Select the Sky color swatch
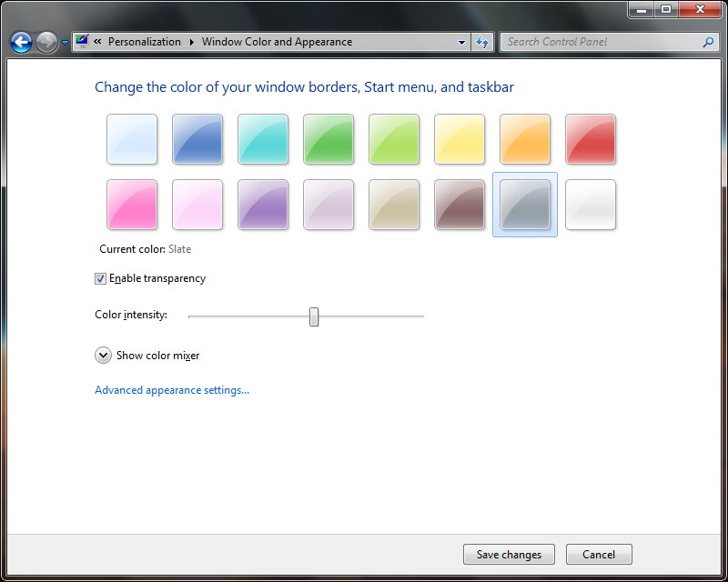The width and height of the screenshot is (728, 582). tap(132, 139)
